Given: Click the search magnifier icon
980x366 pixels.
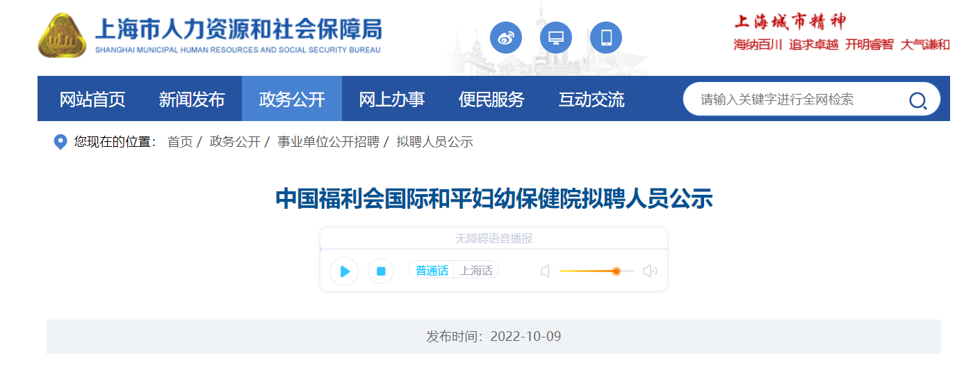Looking at the screenshot, I should 917,100.
